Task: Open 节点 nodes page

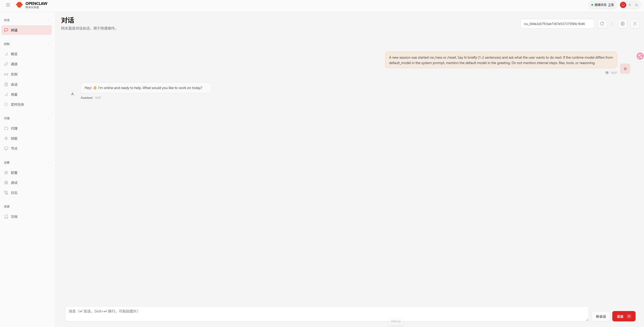Action: pyautogui.click(x=27, y=148)
